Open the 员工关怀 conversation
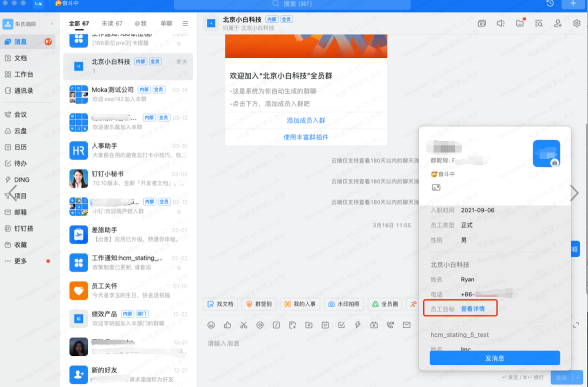The width and height of the screenshot is (588, 387). pyautogui.click(x=128, y=290)
